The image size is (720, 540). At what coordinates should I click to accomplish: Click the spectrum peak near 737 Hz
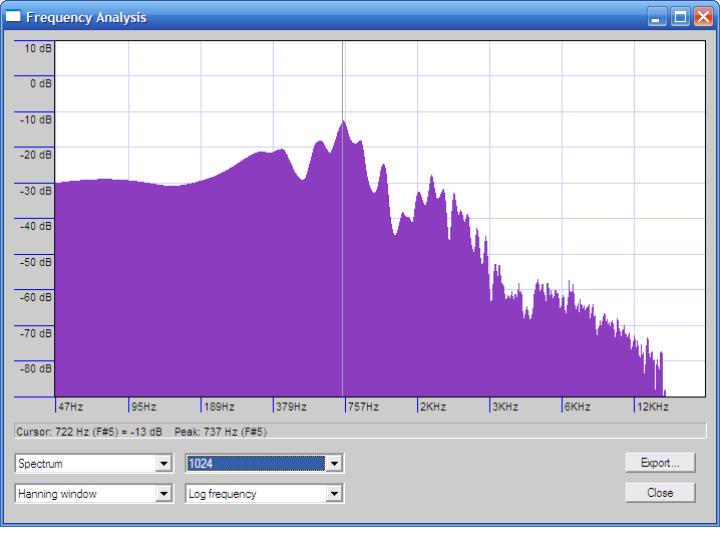[343, 123]
